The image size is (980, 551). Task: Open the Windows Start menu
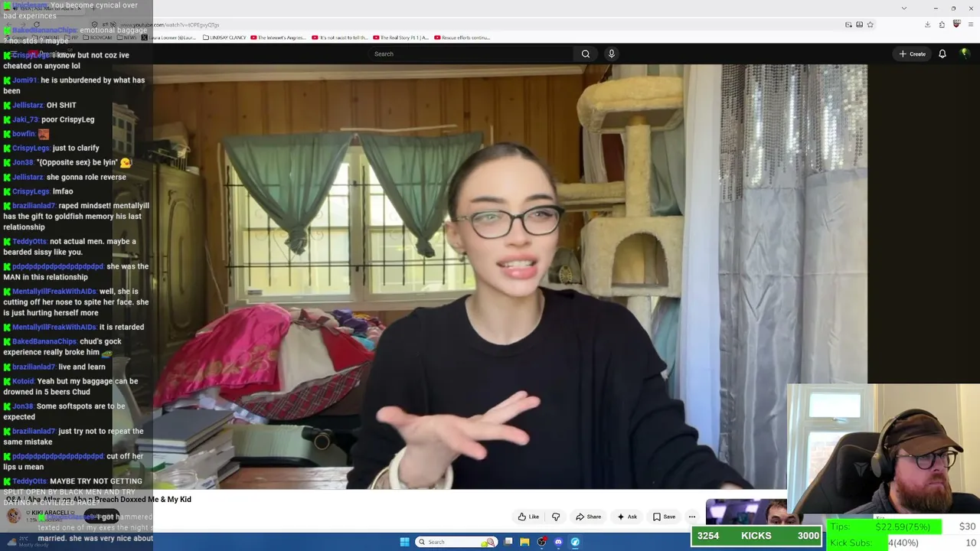coord(404,542)
